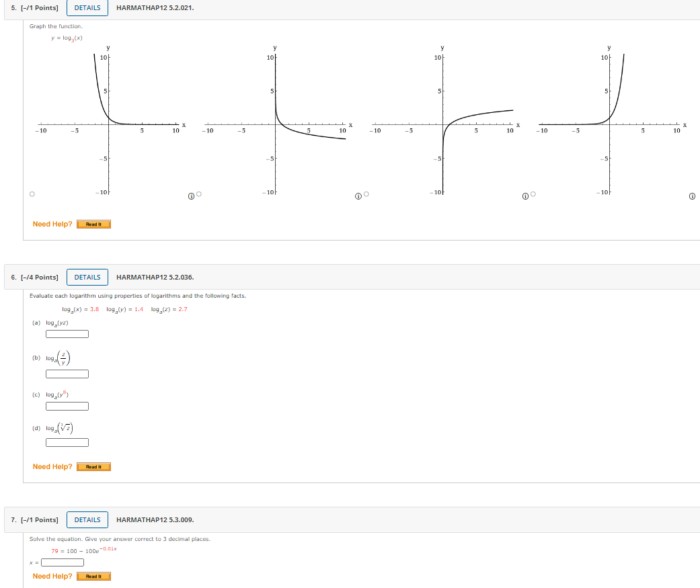Expand DETAILS for question 7
Image resolution: width=700 pixels, height=588 pixels.
click(87, 519)
